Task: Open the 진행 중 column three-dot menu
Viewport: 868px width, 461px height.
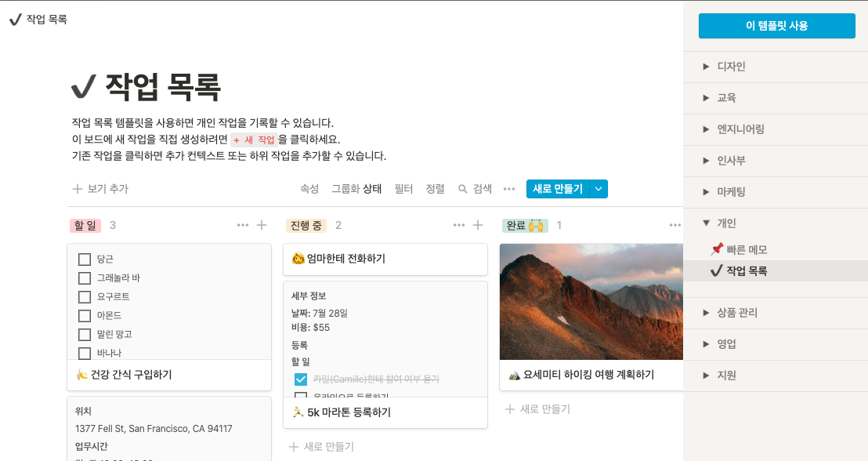Action: pos(459,225)
